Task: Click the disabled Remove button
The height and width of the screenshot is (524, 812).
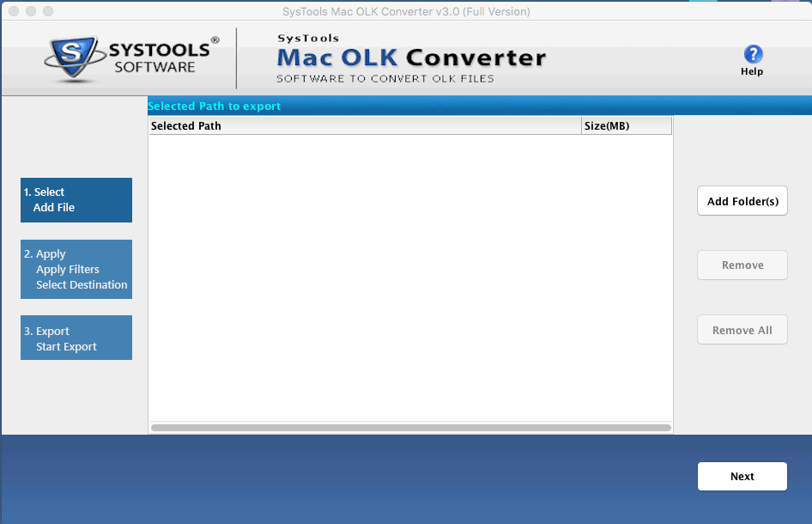Action: pyautogui.click(x=742, y=265)
